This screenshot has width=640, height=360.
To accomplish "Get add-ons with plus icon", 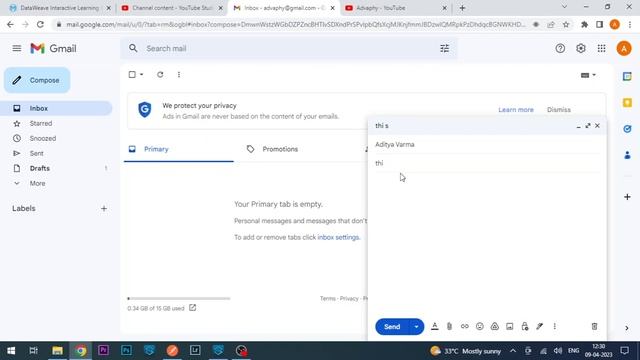I will (x=627, y=197).
